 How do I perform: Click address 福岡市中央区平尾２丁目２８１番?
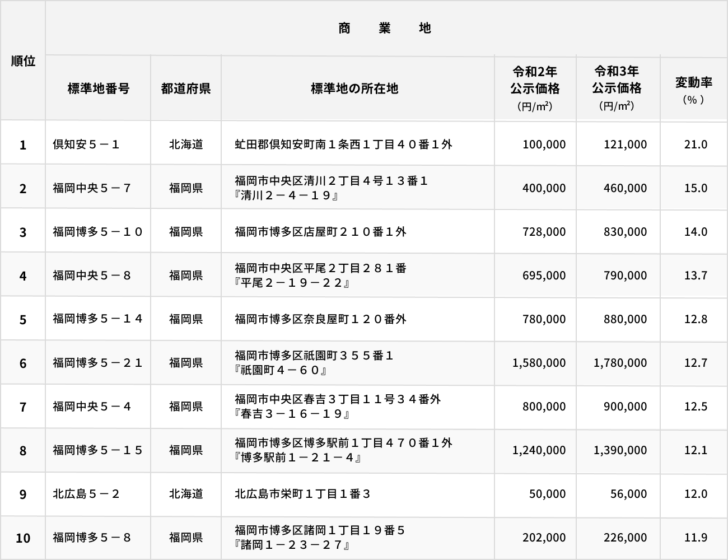[320, 268]
